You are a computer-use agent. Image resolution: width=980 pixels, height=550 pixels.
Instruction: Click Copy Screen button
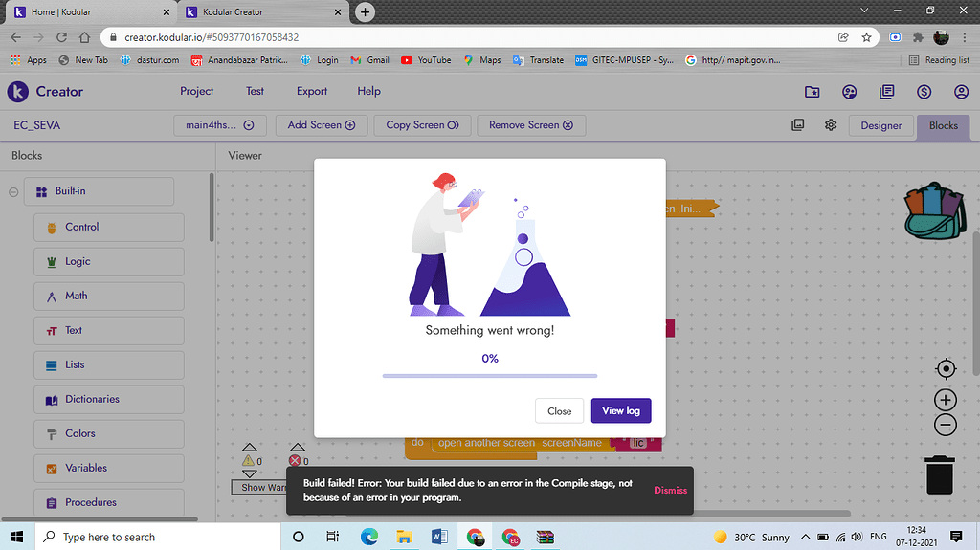422,125
